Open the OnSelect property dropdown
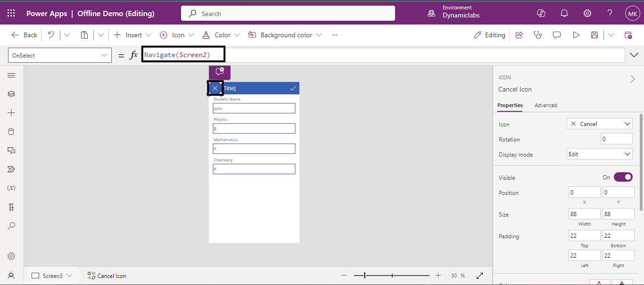 coord(60,55)
